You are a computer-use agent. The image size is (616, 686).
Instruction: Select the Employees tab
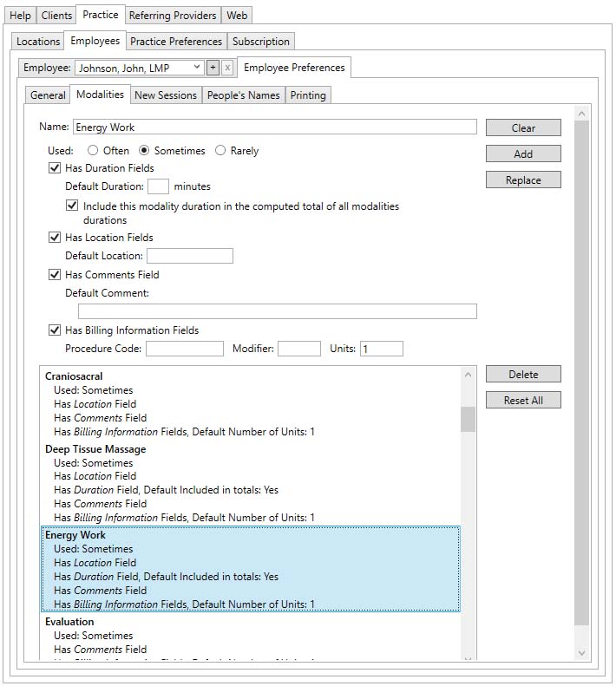95,41
